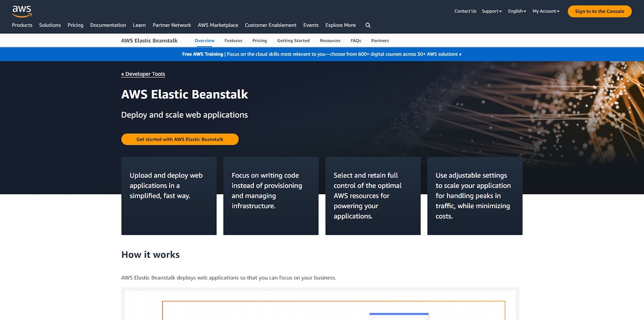Select the Getting Started tab

pos(293,41)
